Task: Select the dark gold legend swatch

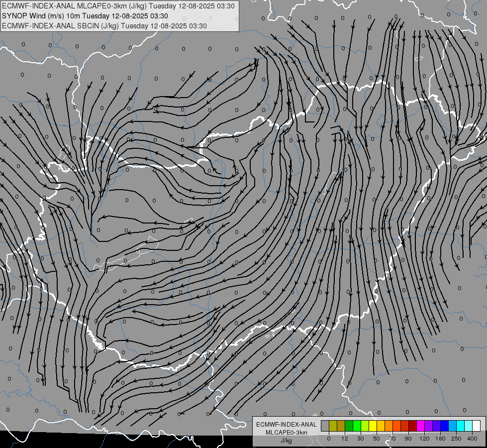Action: pos(341,426)
